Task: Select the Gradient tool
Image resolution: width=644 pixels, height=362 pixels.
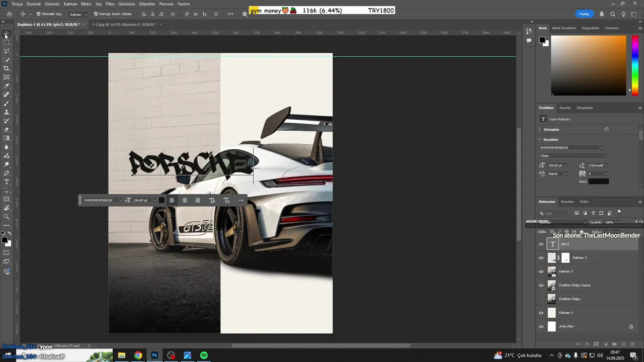Action: (x=7, y=138)
